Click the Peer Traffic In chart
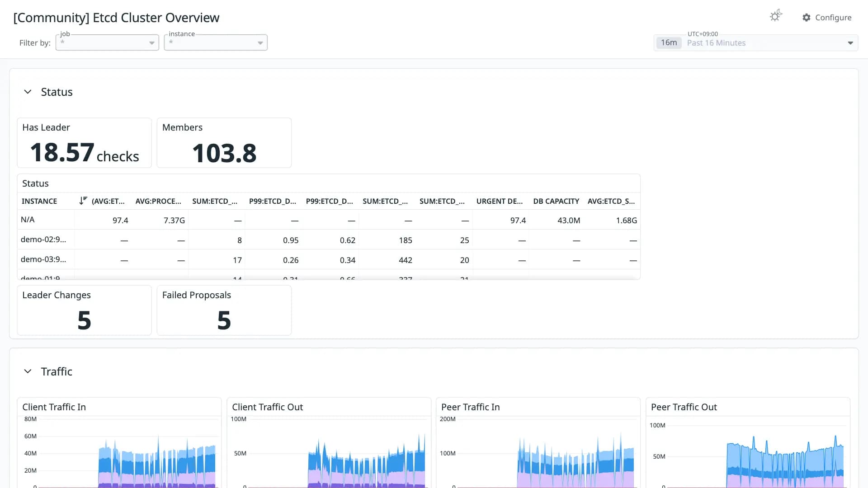 (538, 443)
